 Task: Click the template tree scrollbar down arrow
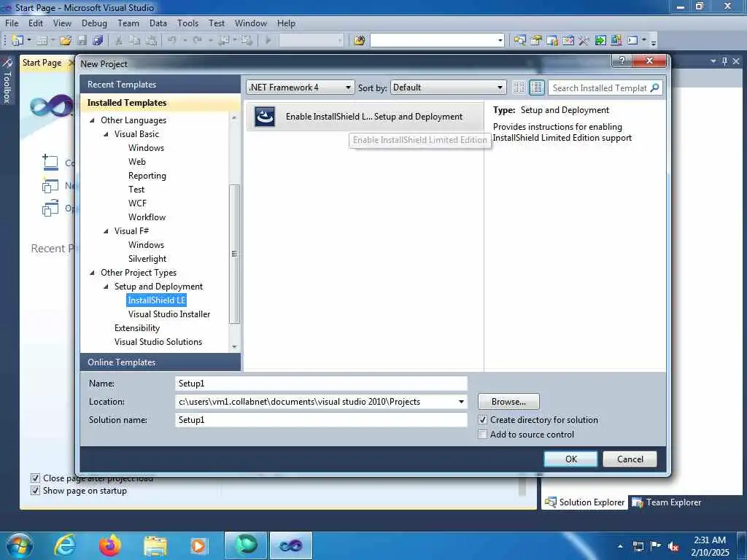coord(234,346)
